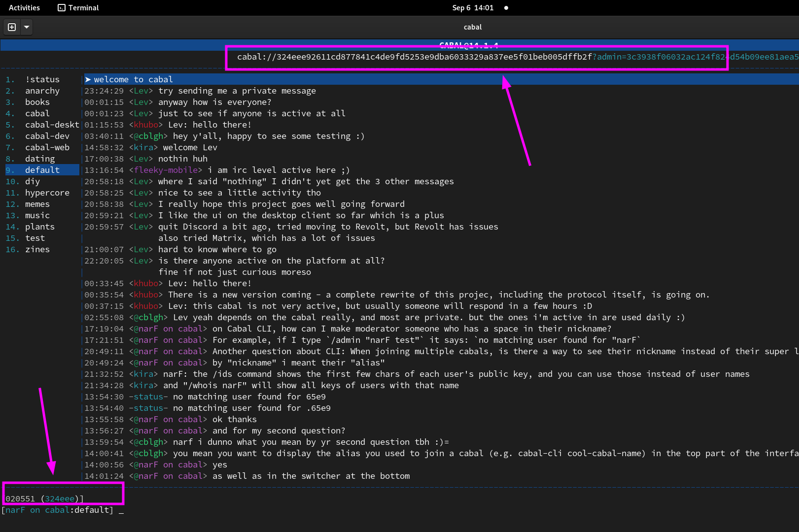799x532 pixels.
Task: Open the hypercore channel
Action: coord(42,193)
